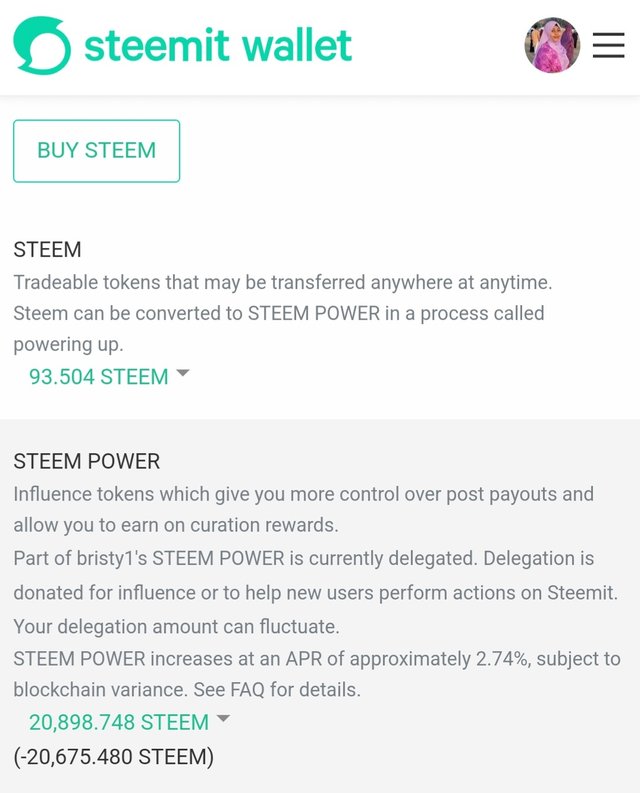Click the Tradeable tokens description line
The width and height of the screenshot is (640, 793).
pyautogui.click(x=283, y=282)
